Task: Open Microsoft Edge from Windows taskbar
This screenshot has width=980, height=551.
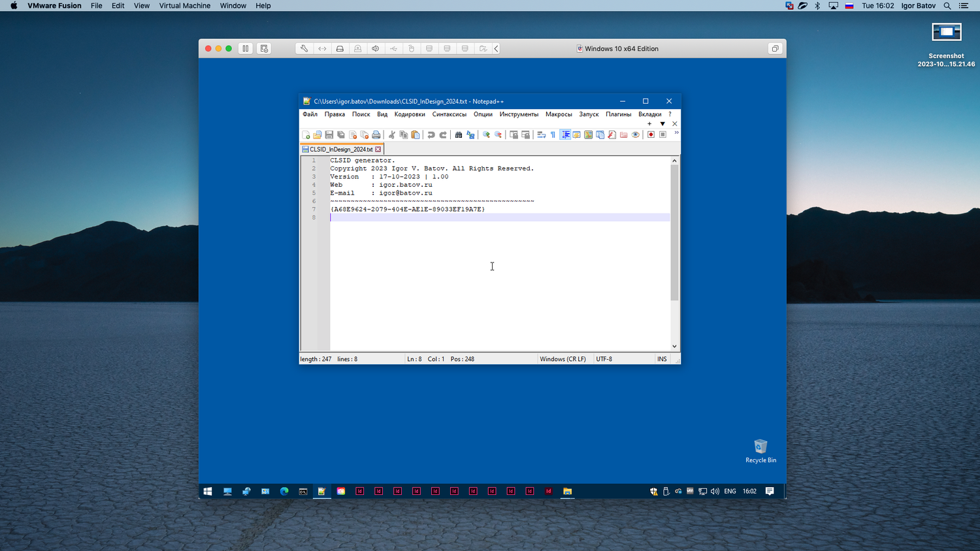Action: pos(284,491)
